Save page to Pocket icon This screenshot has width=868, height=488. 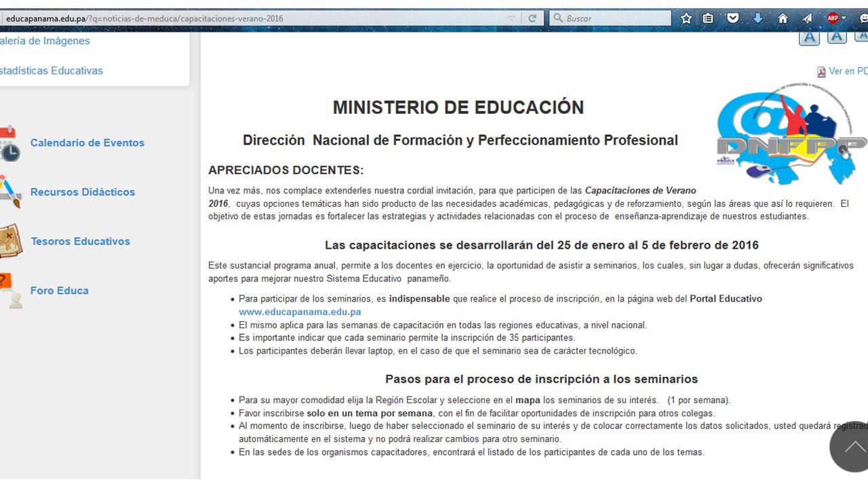click(x=733, y=18)
